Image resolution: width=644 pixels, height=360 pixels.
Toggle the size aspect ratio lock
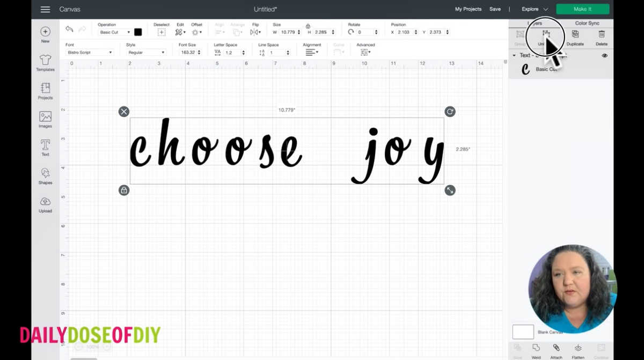(308, 26)
